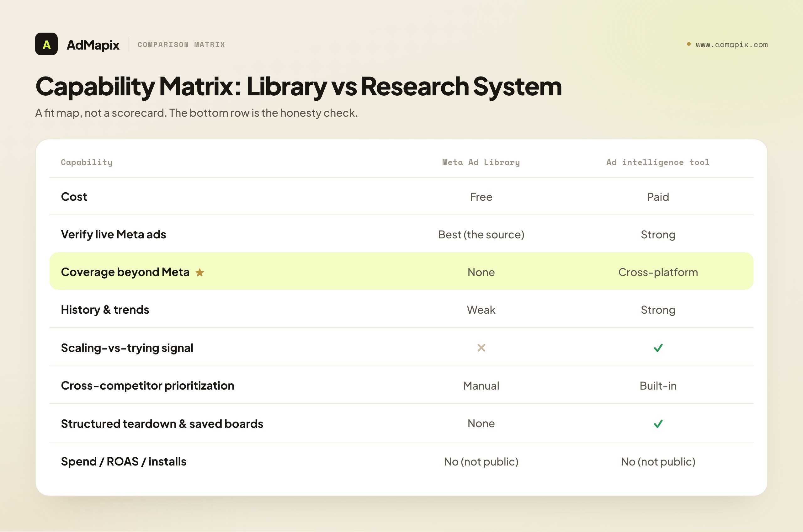Click the AdMapix brand name
This screenshot has height=532, width=803.
[x=93, y=45]
